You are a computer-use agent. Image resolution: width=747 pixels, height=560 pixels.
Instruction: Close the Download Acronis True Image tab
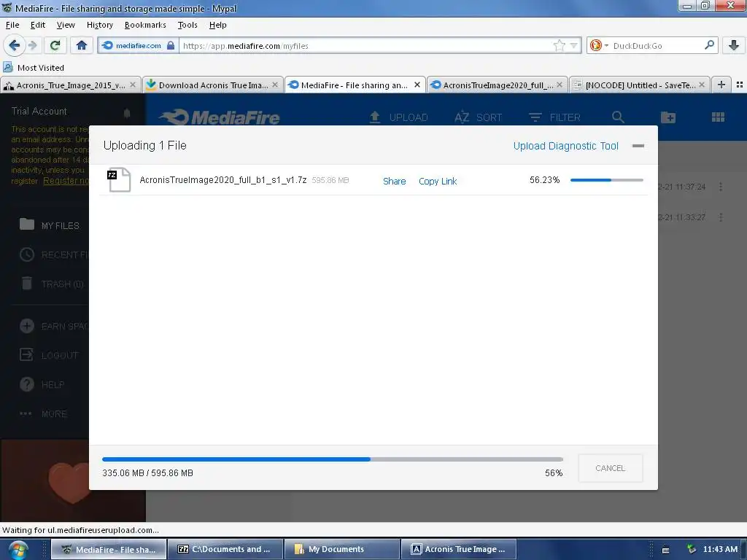(275, 85)
